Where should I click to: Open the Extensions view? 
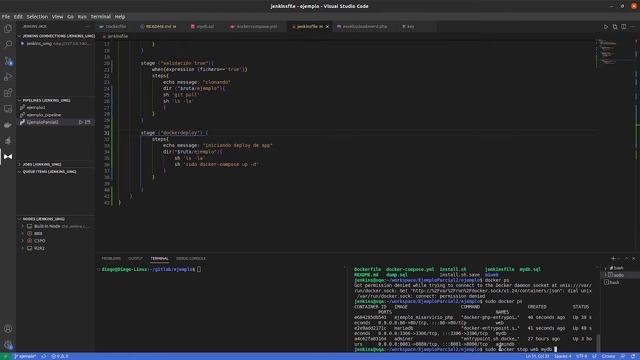(x=8, y=93)
